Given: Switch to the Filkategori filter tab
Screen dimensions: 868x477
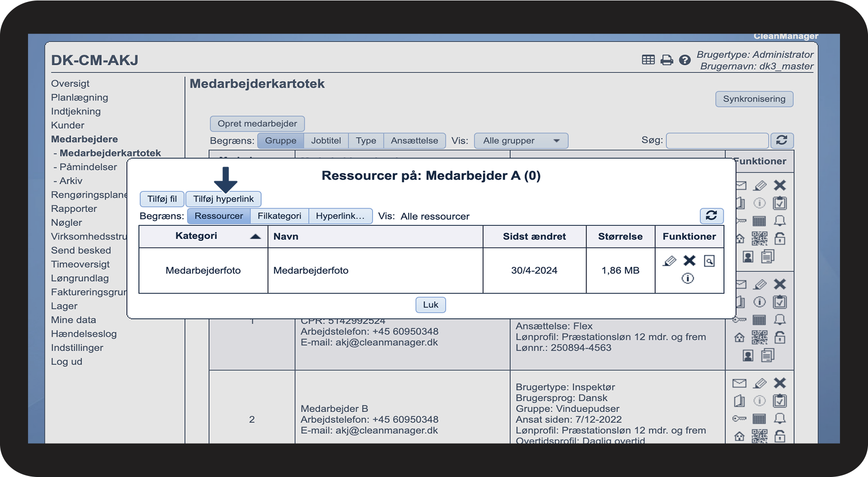Looking at the screenshot, I should point(279,216).
